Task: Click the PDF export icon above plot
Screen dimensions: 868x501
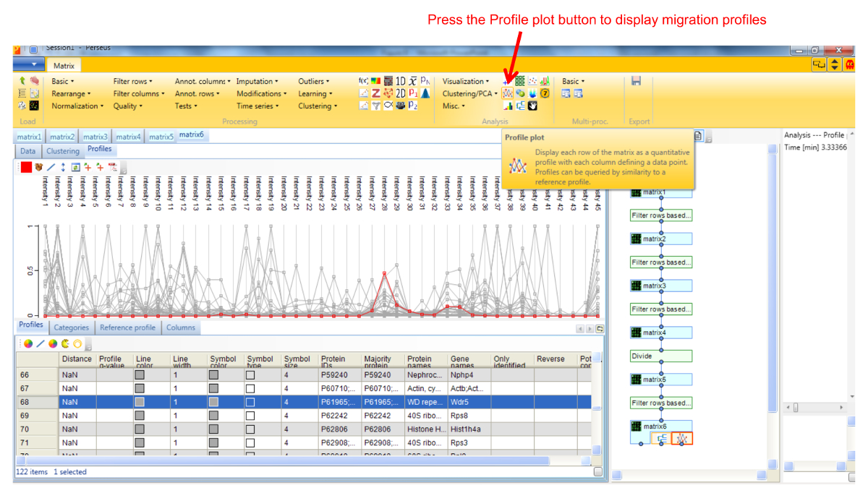Action: (x=112, y=167)
